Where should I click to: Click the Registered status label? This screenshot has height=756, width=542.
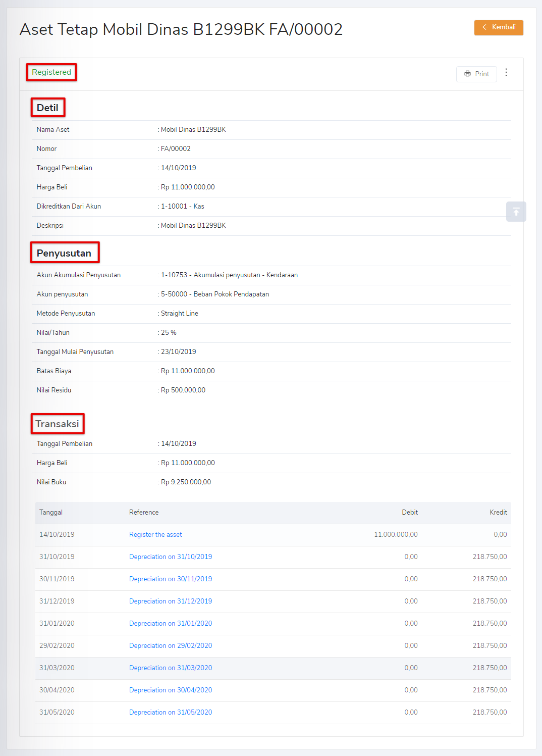pyautogui.click(x=51, y=72)
